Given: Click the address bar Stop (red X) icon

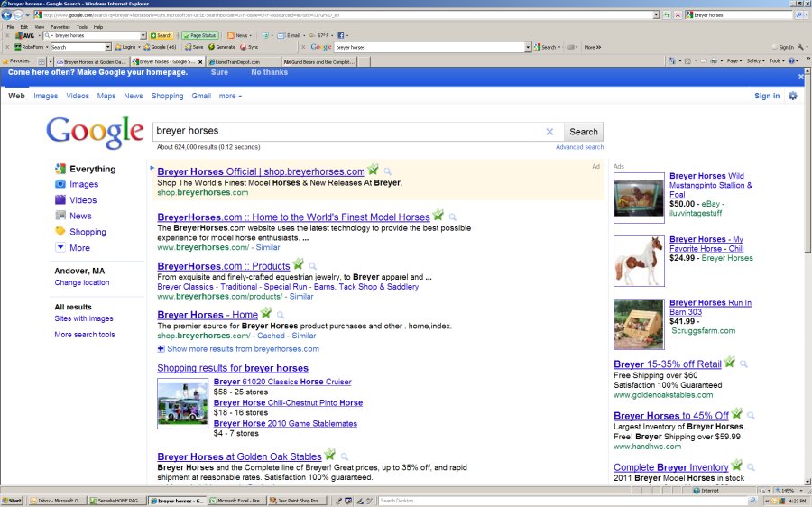Looking at the screenshot, I should (x=678, y=15).
